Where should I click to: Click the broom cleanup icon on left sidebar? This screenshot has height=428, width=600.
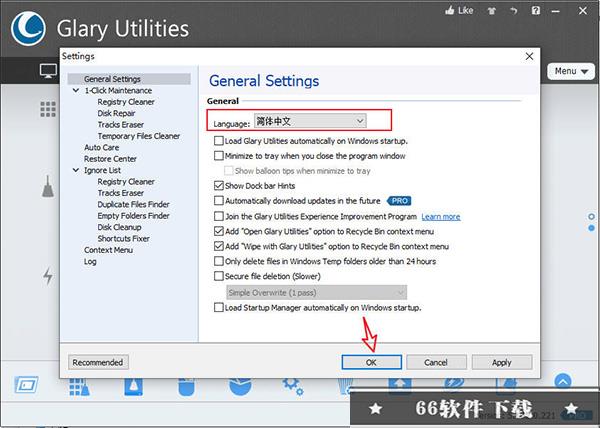pyautogui.click(x=48, y=187)
